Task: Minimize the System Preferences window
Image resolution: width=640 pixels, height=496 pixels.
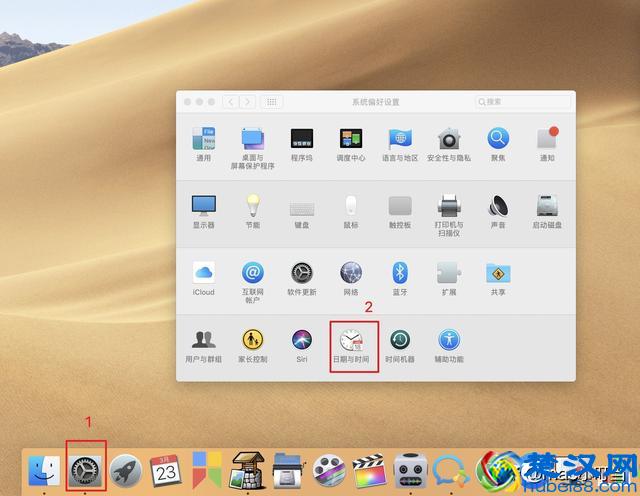Action: [x=199, y=102]
